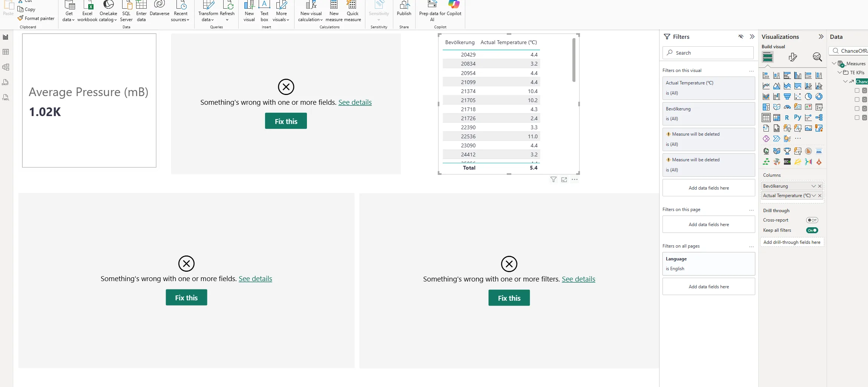Screen dimensions: 868x387
Task: Click Copy in the Clipboard group
Action: [27, 9]
